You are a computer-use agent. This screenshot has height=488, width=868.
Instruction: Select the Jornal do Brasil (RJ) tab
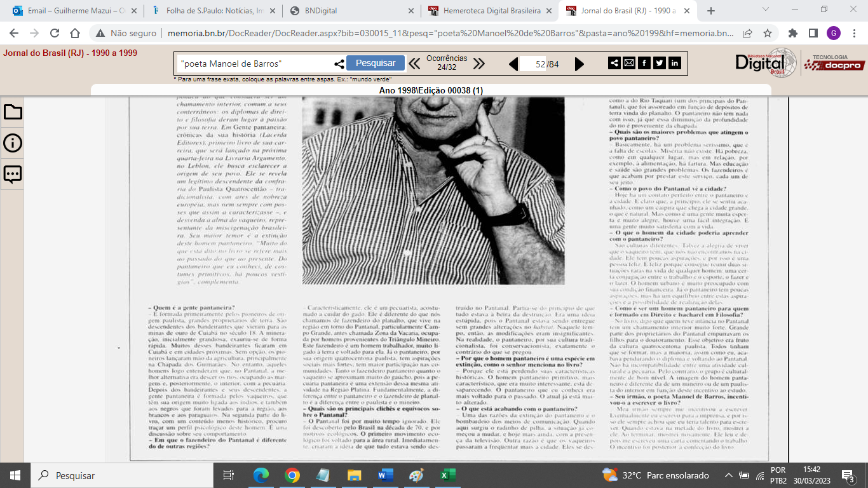point(628,11)
